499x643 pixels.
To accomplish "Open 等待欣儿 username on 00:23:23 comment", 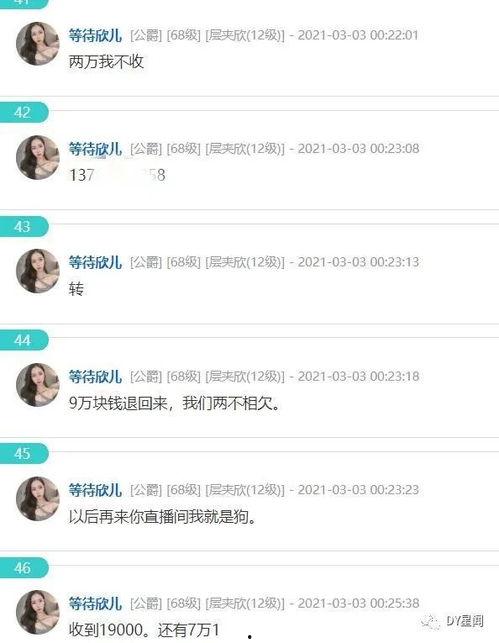I will [95, 490].
